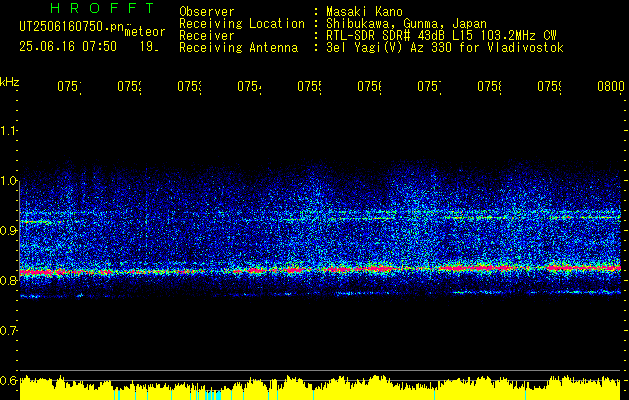Image resolution: width=629 pixels, height=400 pixels.
Task: Click the green HROFFT title
Action: (103, 8)
